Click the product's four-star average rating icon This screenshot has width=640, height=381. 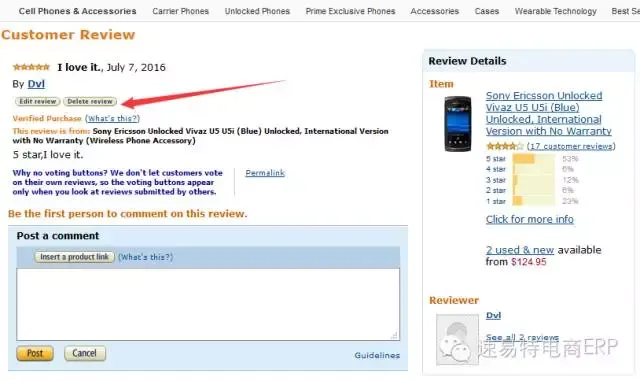coord(504,146)
